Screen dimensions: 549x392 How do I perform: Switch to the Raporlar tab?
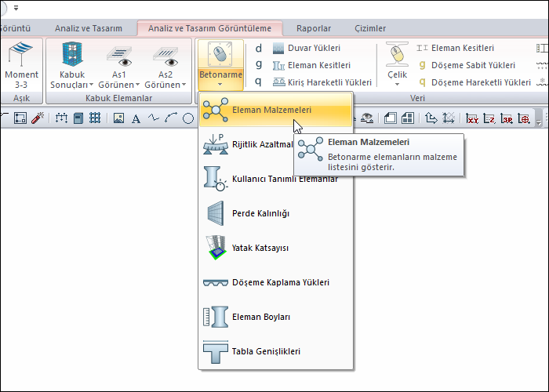tap(311, 28)
